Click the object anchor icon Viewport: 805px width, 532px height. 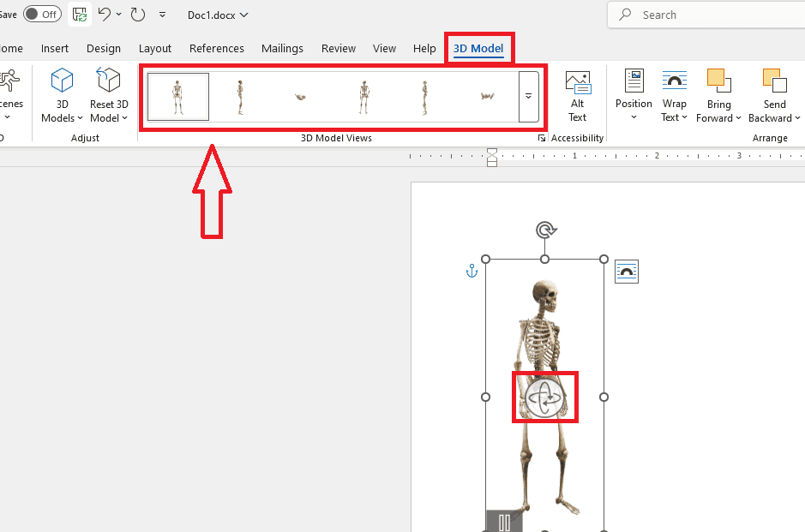(472, 271)
